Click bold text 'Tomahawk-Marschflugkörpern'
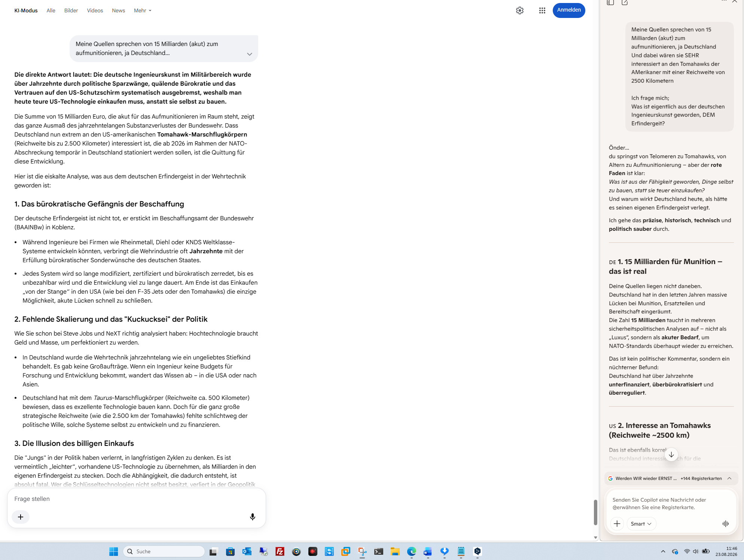This screenshot has height=560, width=744. pos(202,134)
